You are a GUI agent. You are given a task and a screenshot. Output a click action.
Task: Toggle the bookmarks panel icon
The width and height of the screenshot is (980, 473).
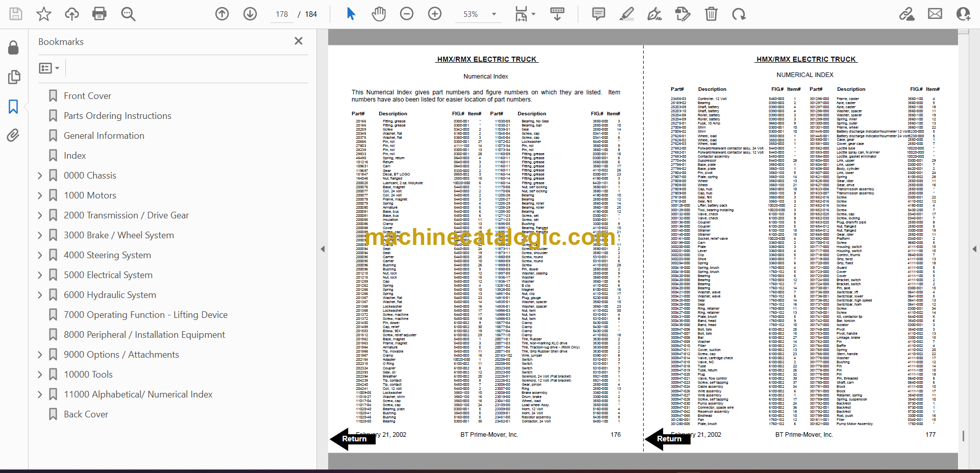click(x=14, y=107)
